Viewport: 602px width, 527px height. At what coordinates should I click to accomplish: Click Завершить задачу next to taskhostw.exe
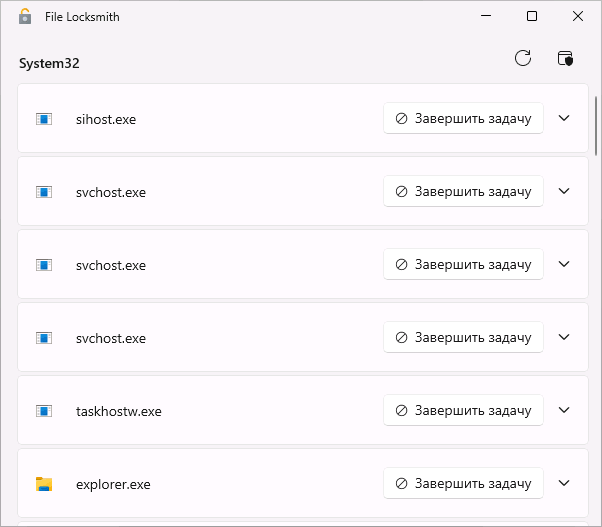pyautogui.click(x=463, y=410)
